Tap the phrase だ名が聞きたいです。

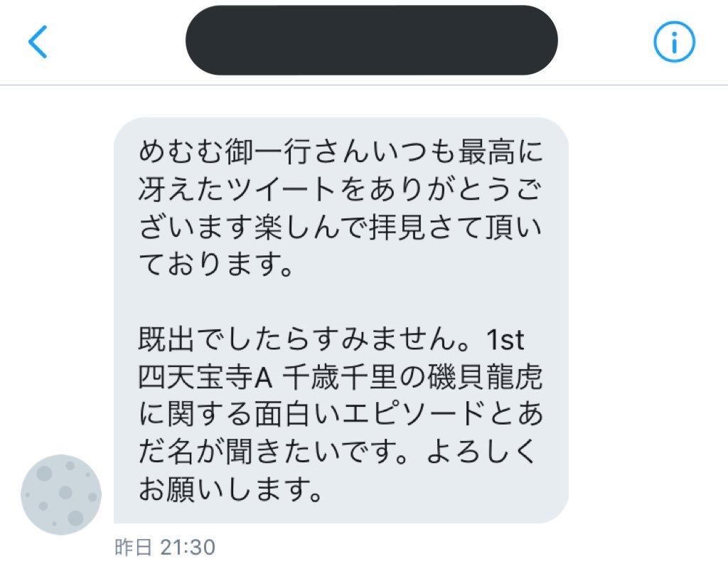pos(274,452)
